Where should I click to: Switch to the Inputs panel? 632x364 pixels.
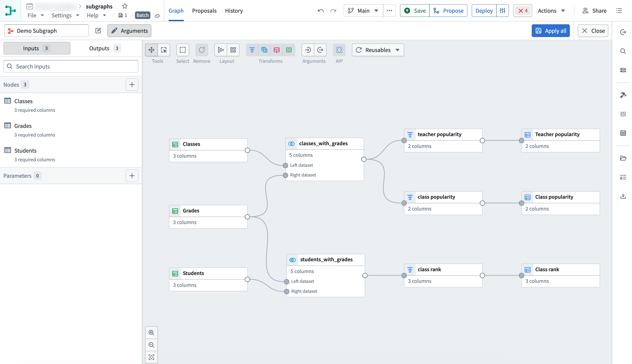[37, 48]
